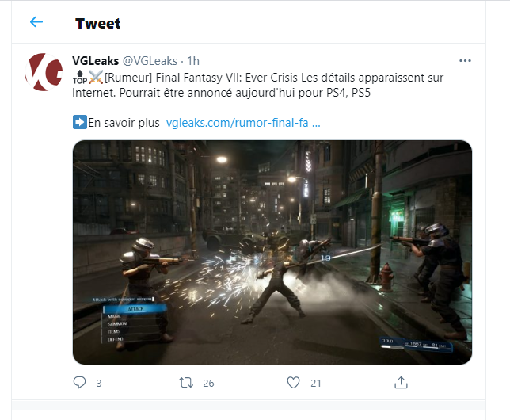Go back using the blue arrow

tap(36, 22)
